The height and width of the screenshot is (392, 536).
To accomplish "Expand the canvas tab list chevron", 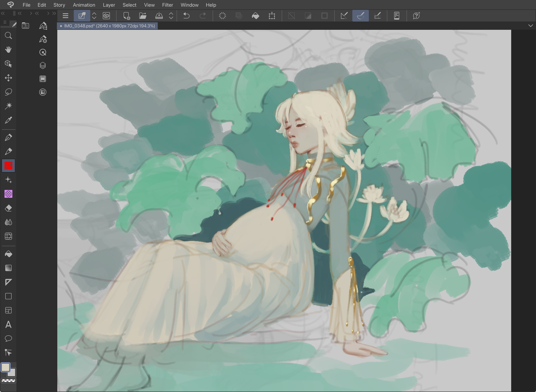I will pyautogui.click(x=531, y=26).
